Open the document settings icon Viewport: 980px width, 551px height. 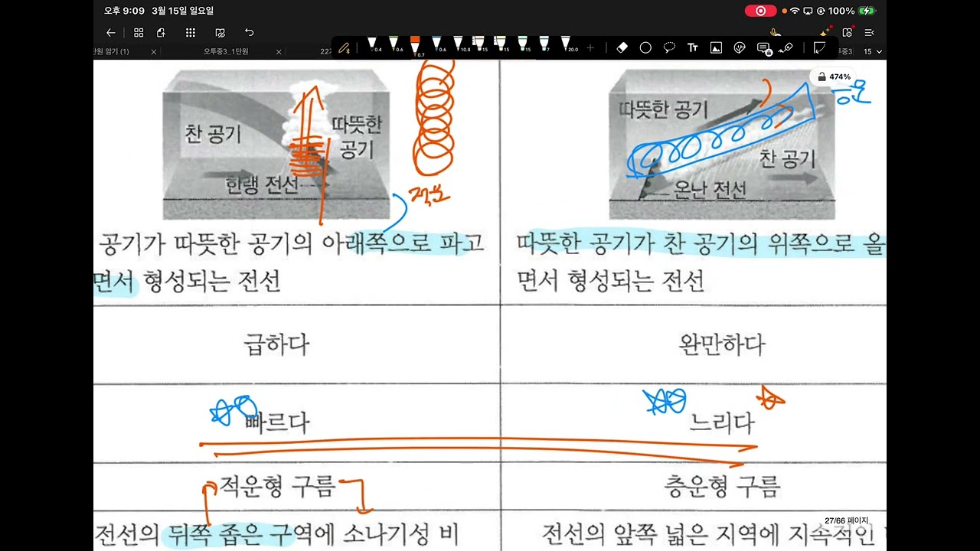847,33
